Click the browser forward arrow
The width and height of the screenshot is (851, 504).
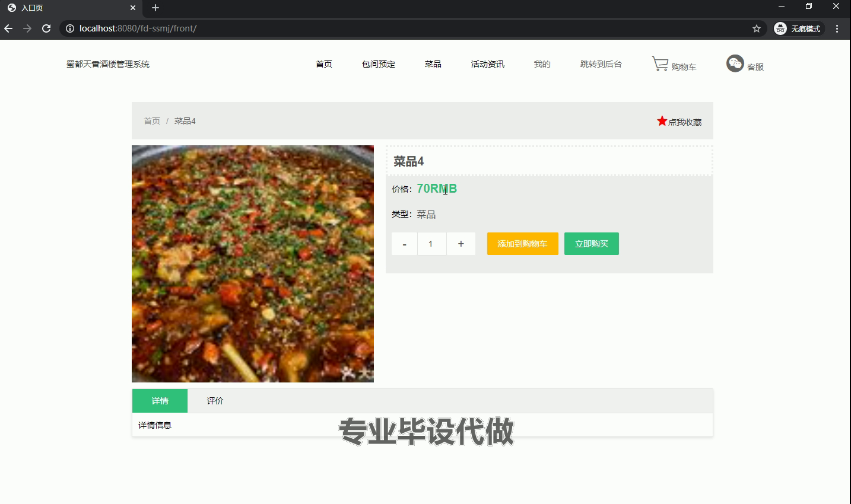[27, 28]
